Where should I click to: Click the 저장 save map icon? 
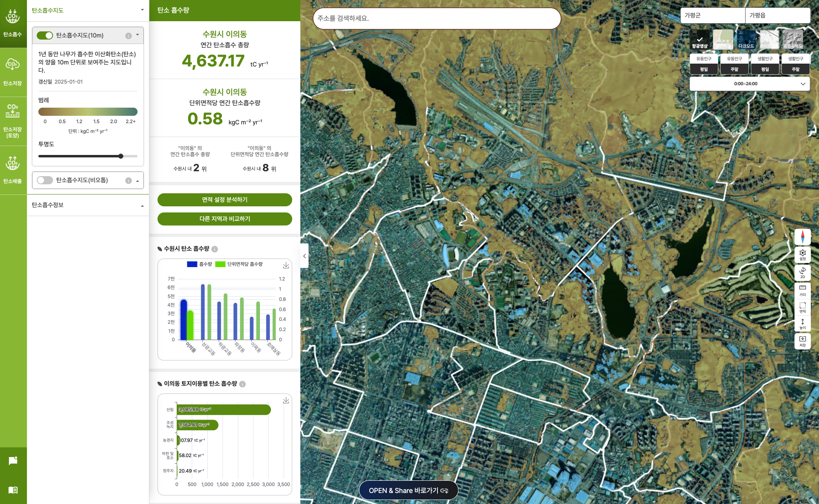click(x=802, y=341)
